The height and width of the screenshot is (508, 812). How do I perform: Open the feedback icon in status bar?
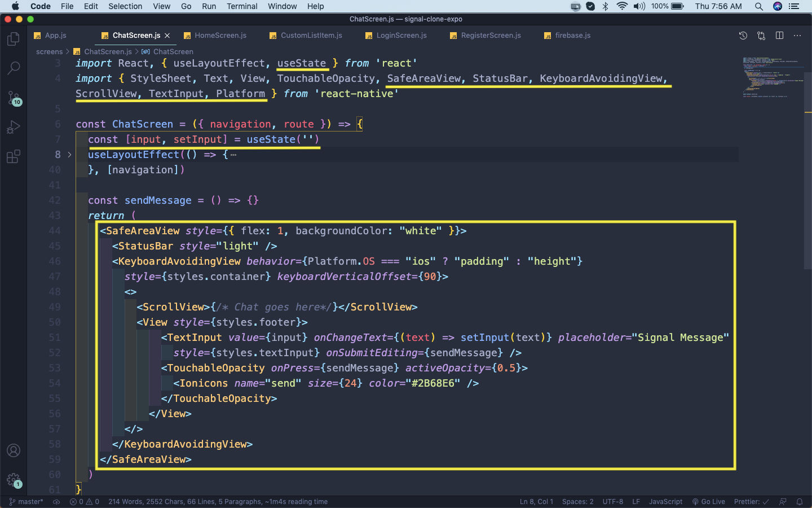tap(783, 502)
